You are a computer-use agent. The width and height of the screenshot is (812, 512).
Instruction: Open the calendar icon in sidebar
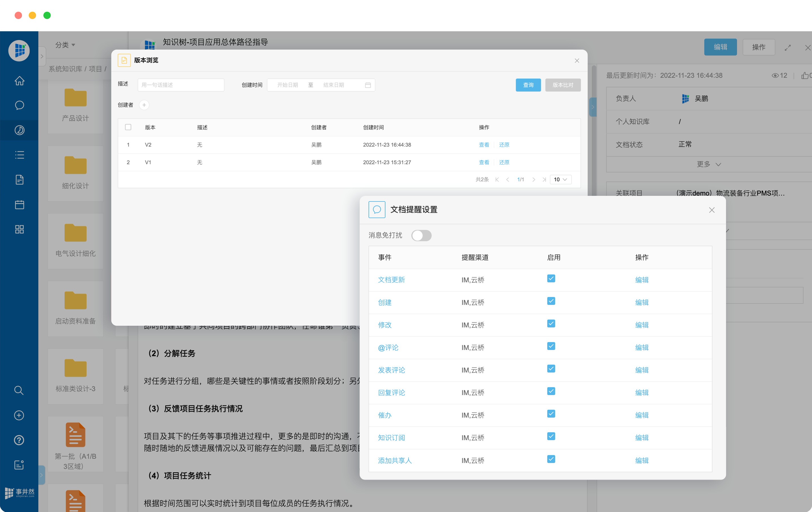click(19, 205)
